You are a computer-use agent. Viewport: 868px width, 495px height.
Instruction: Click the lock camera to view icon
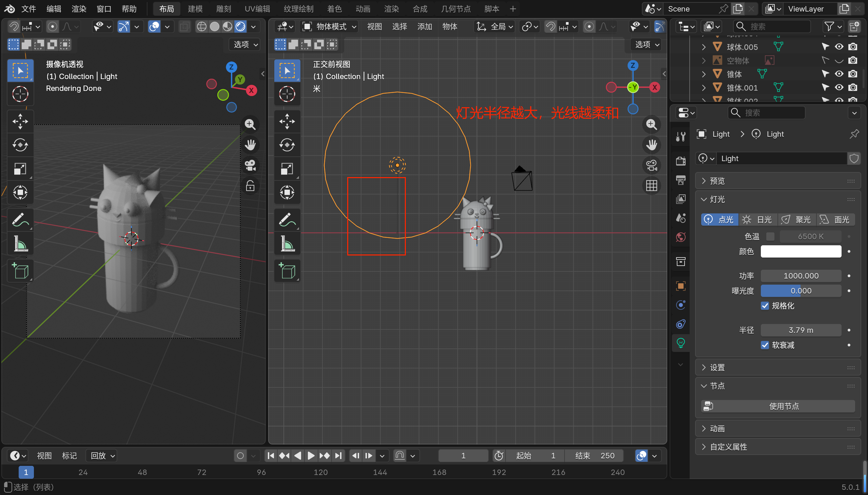click(250, 186)
